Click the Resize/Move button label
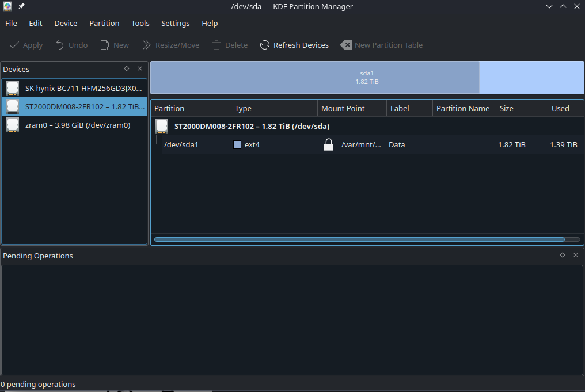 pyautogui.click(x=177, y=45)
